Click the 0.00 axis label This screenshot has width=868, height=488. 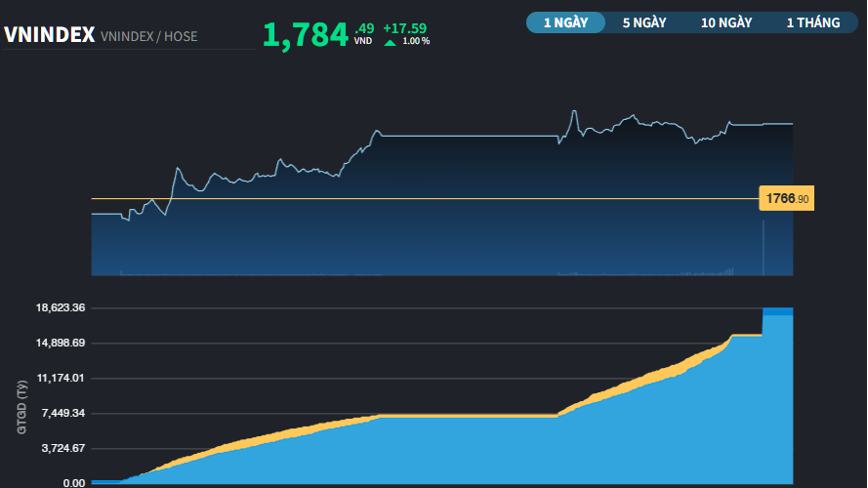click(x=74, y=483)
